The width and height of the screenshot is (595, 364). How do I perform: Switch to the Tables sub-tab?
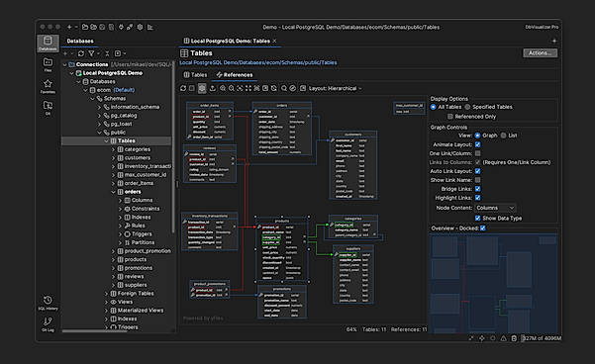(x=195, y=75)
